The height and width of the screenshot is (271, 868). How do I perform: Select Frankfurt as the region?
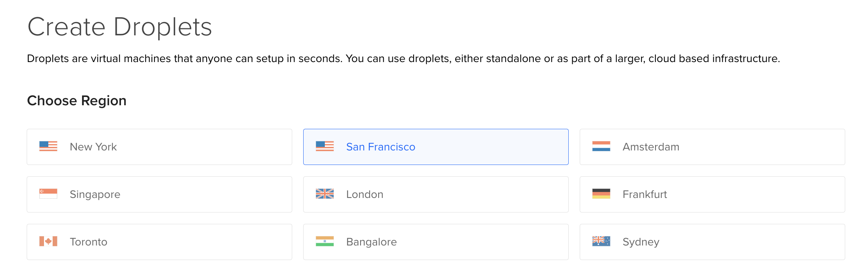click(x=712, y=194)
